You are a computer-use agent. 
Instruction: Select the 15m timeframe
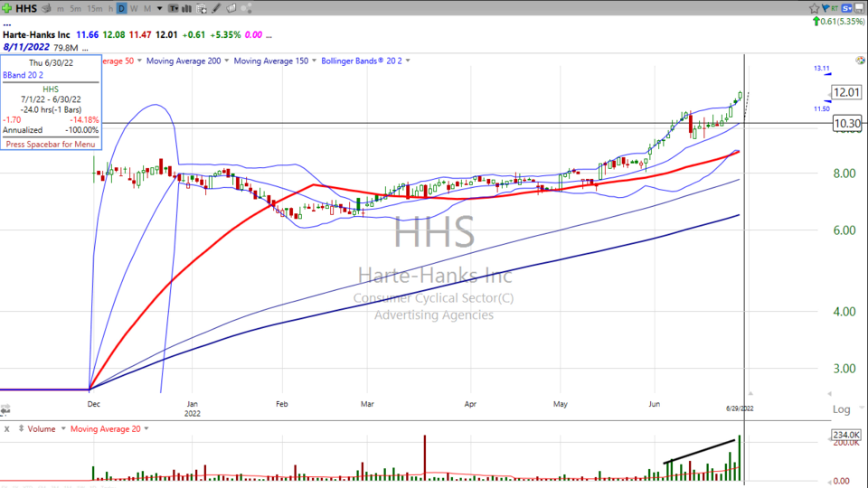tap(95, 9)
